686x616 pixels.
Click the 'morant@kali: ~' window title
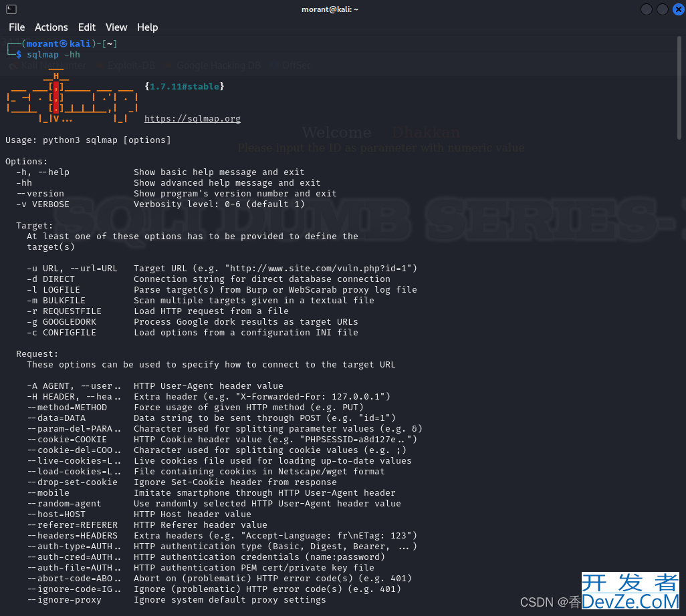(x=330, y=9)
